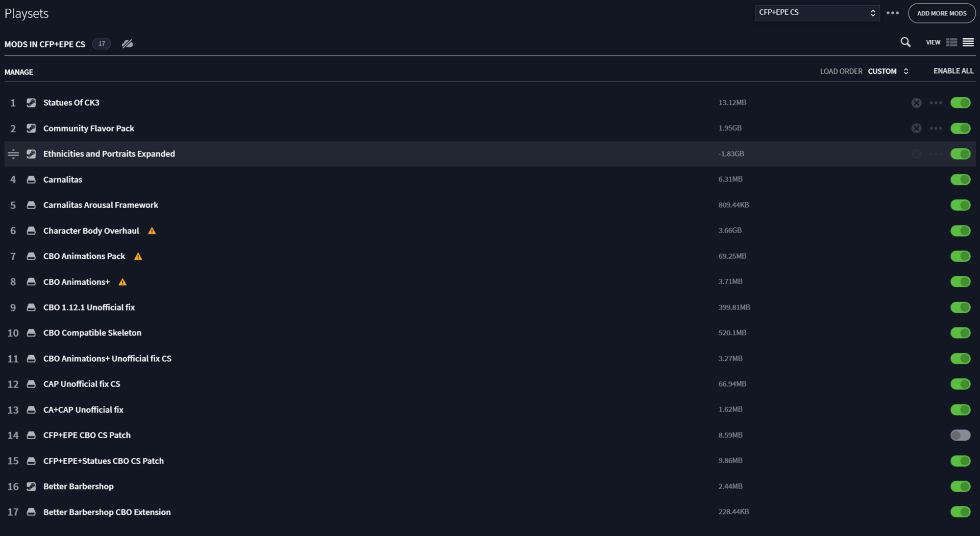The width and height of the screenshot is (980, 536).
Task: Click Steam source icon of Statues Of CK3
Action: pos(31,103)
